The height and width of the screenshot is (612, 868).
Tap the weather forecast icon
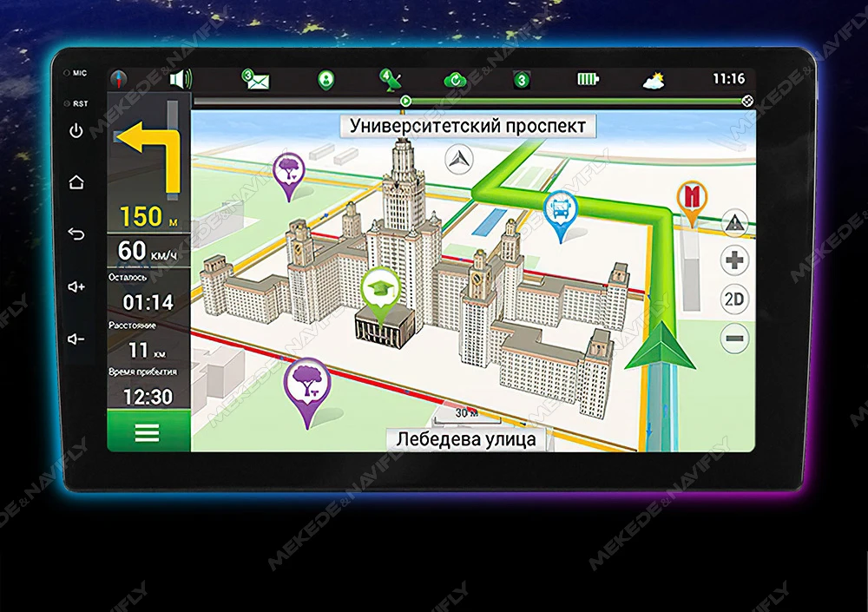pos(653,81)
